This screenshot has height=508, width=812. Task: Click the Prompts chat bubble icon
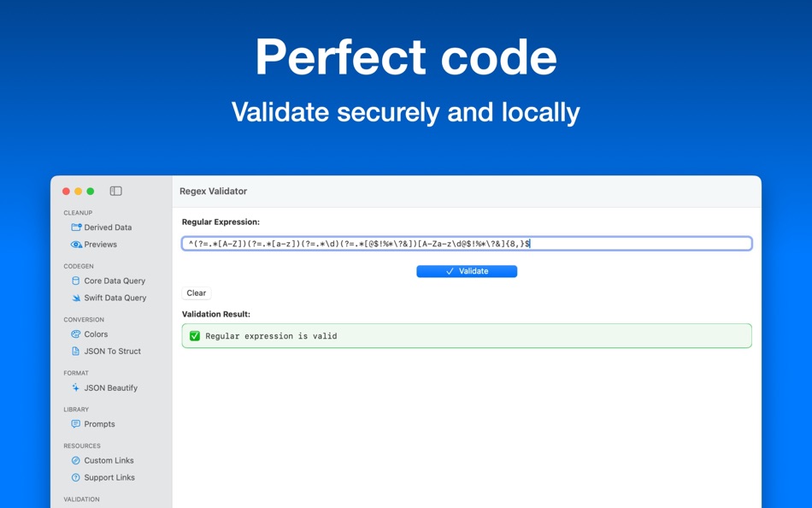click(x=75, y=423)
